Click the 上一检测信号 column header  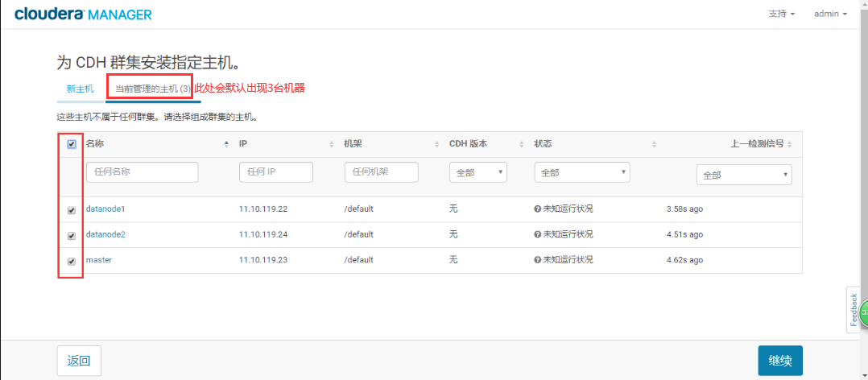(x=757, y=144)
